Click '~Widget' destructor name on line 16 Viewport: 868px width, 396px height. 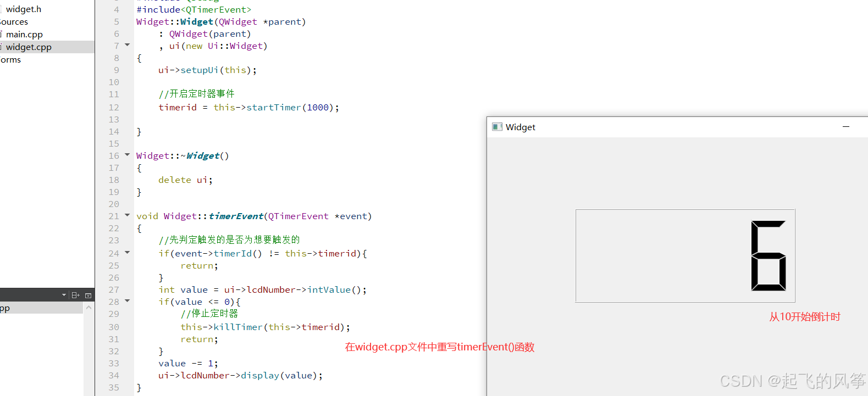pyautogui.click(x=200, y=155)
